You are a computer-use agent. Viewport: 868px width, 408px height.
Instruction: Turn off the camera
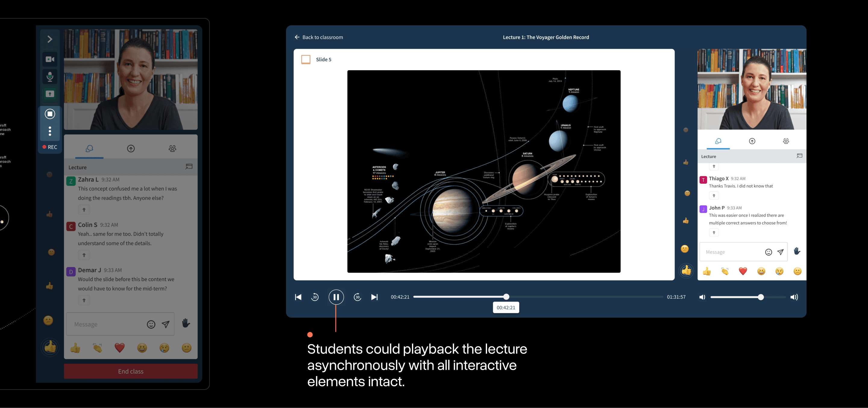click(49, 59)
